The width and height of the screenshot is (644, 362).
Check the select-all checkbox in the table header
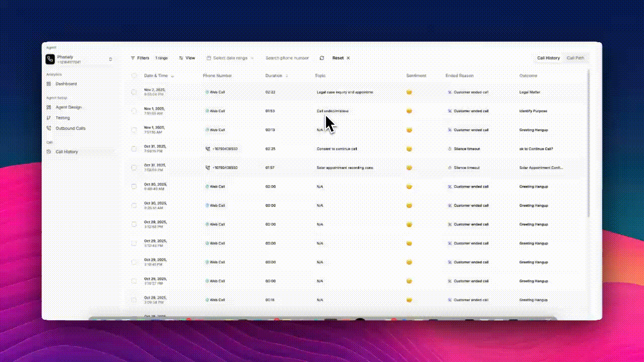coord(134,75)
